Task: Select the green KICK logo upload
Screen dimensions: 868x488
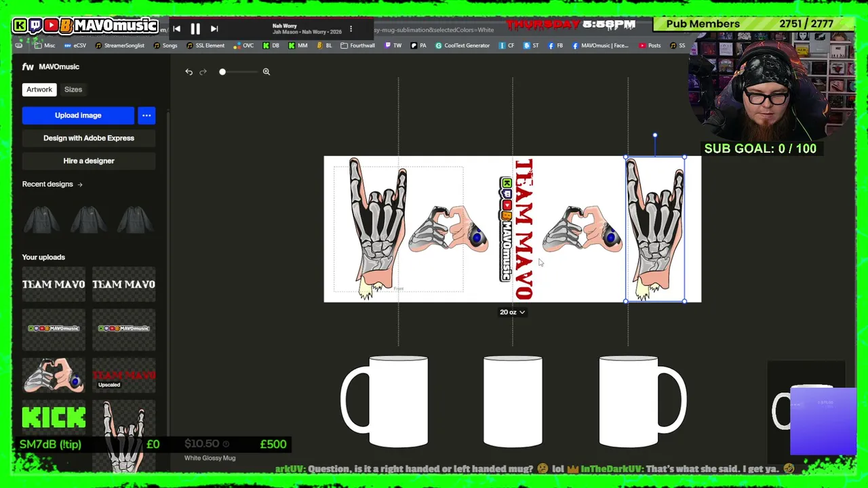Action: click(54, 418)
